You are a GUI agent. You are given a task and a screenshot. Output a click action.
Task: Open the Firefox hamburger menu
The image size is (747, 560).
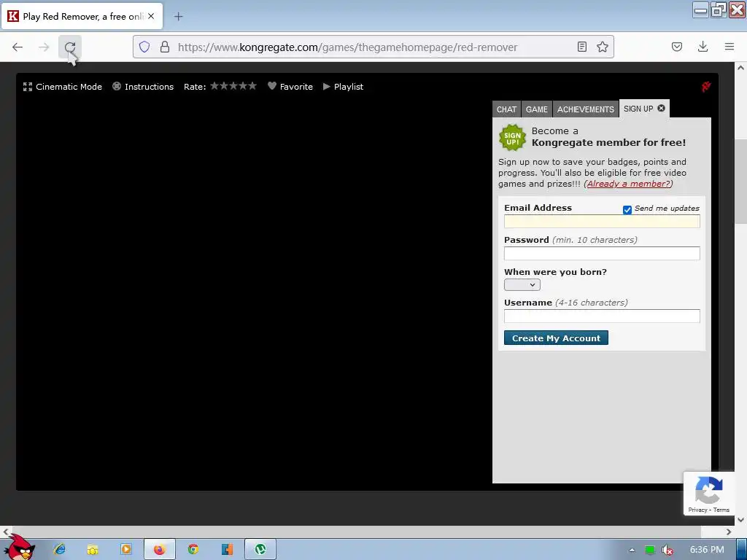tap(729, 47)
